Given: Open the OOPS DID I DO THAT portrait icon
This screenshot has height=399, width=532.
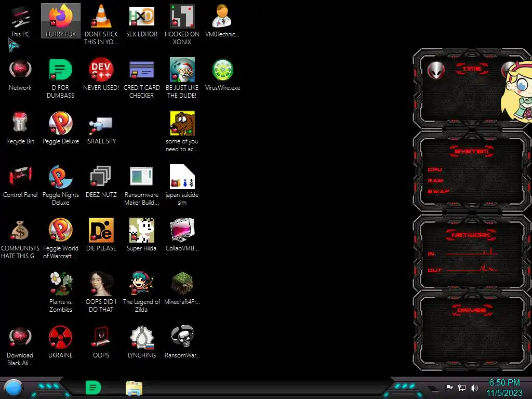Looking at the screenshot, I should pos(101,292).
